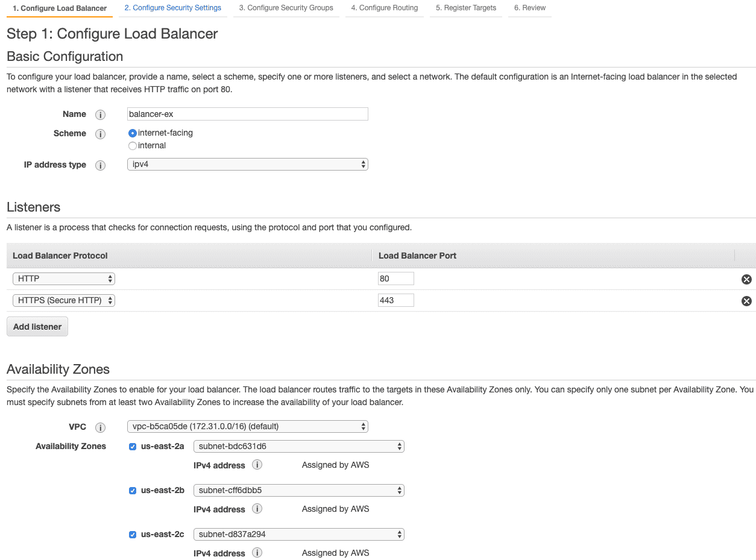Open the subnet dropdown for us-east-2c
756x560 pixels.
(x=298, y=534)
